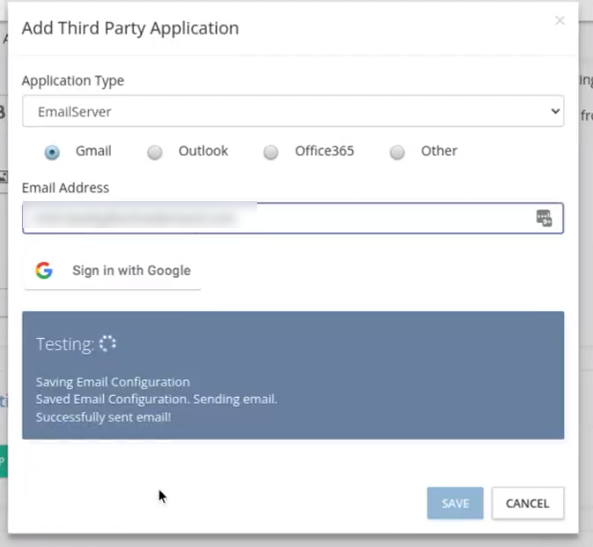593x547 pixels.
Task: Cancel adding the third party application
Action: point(528,503)
